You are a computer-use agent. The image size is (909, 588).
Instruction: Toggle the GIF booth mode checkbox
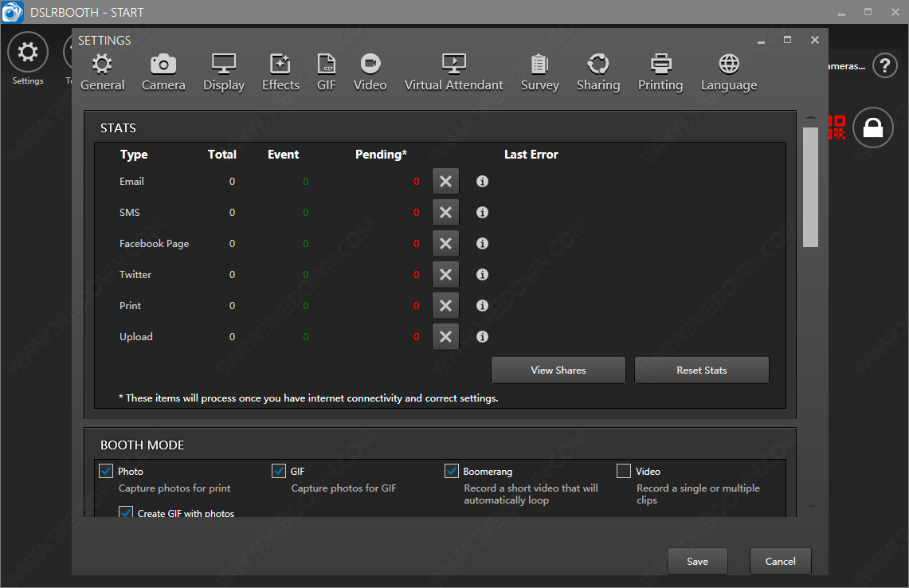278,471
